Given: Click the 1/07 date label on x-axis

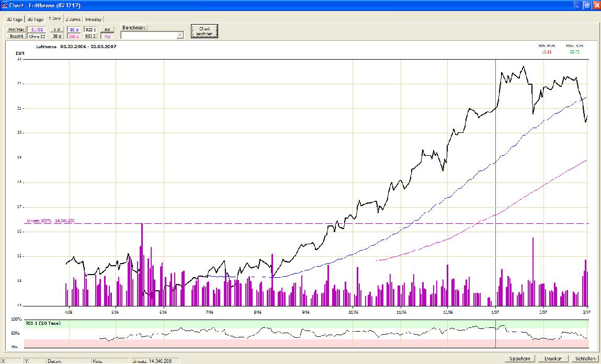Looking at the screenshot, I should pos(495,312).
